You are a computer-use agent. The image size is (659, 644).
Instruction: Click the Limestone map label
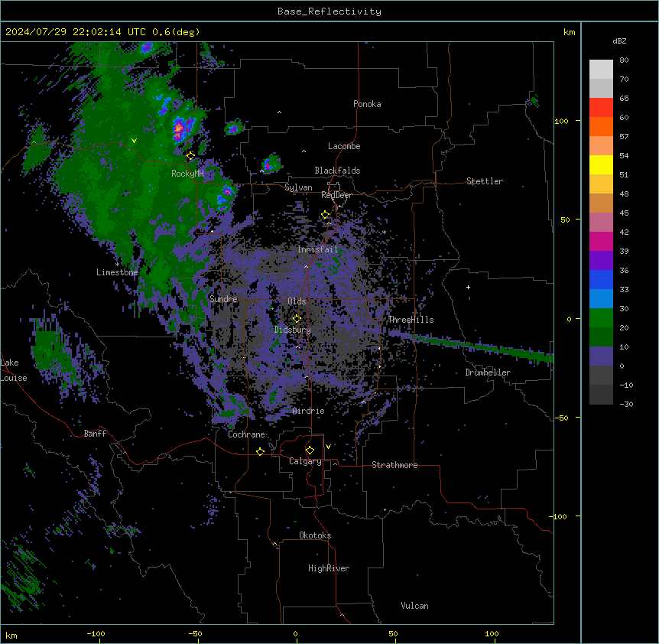pyautogui.click(x=117, y=272)
